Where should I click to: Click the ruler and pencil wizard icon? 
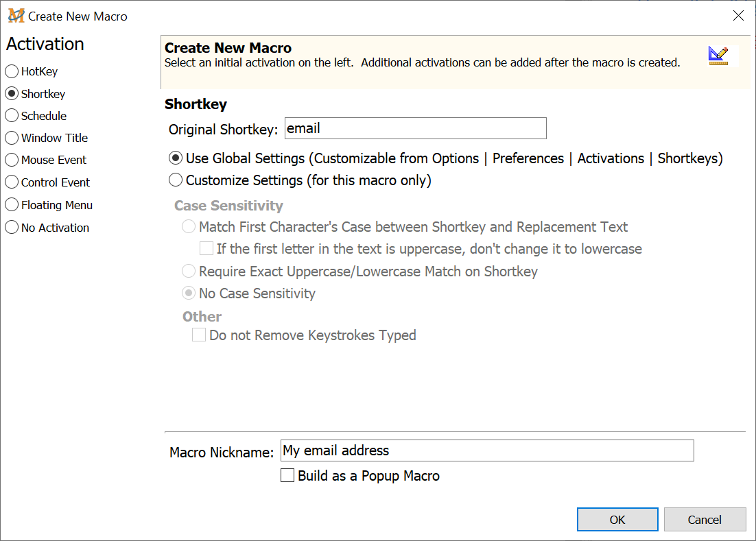tap(718, 56)
